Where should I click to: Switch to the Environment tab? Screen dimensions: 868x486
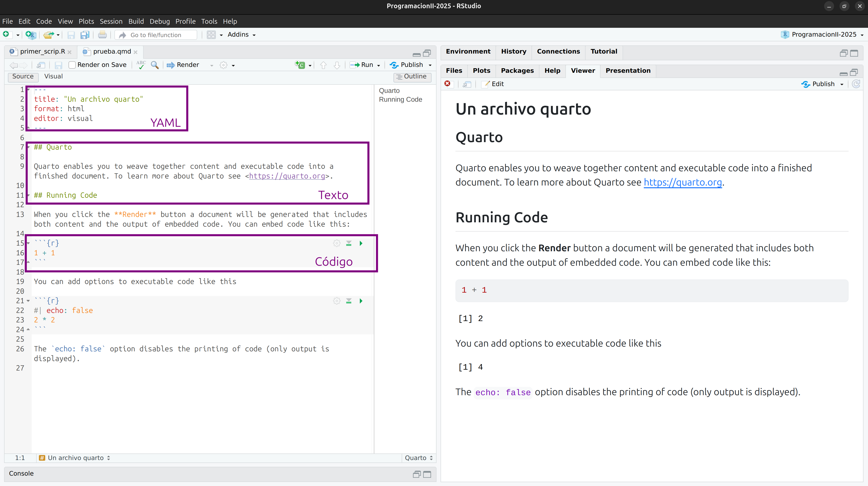(468, 52)
